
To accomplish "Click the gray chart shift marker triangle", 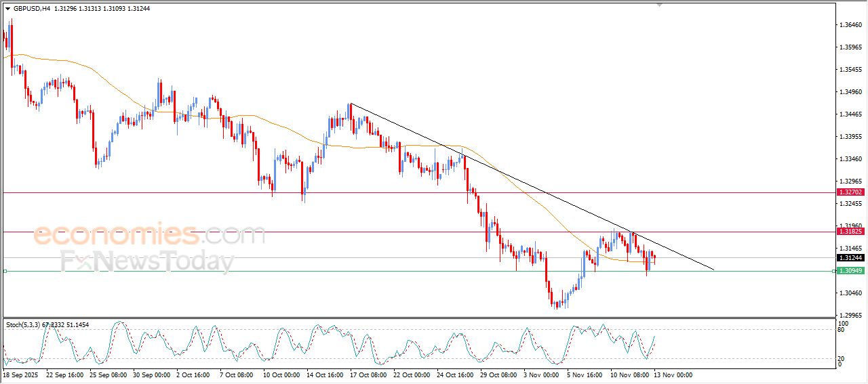I will pos(659,5).
